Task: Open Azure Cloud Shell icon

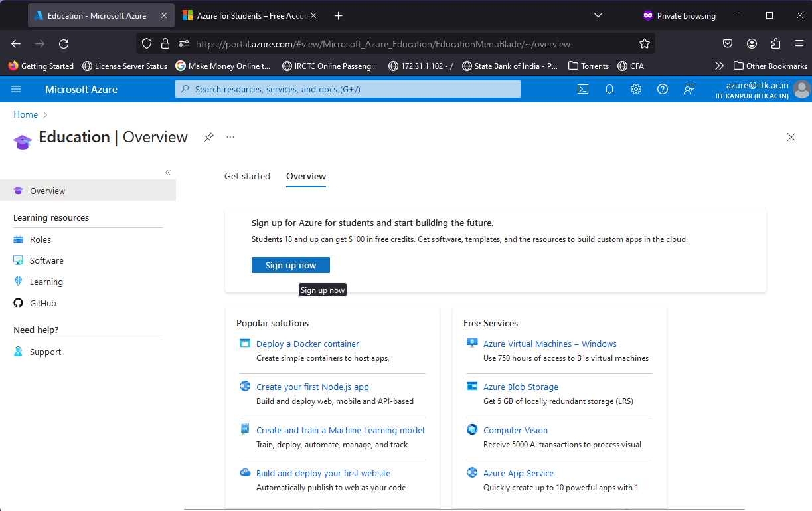Action: point(582,89)
